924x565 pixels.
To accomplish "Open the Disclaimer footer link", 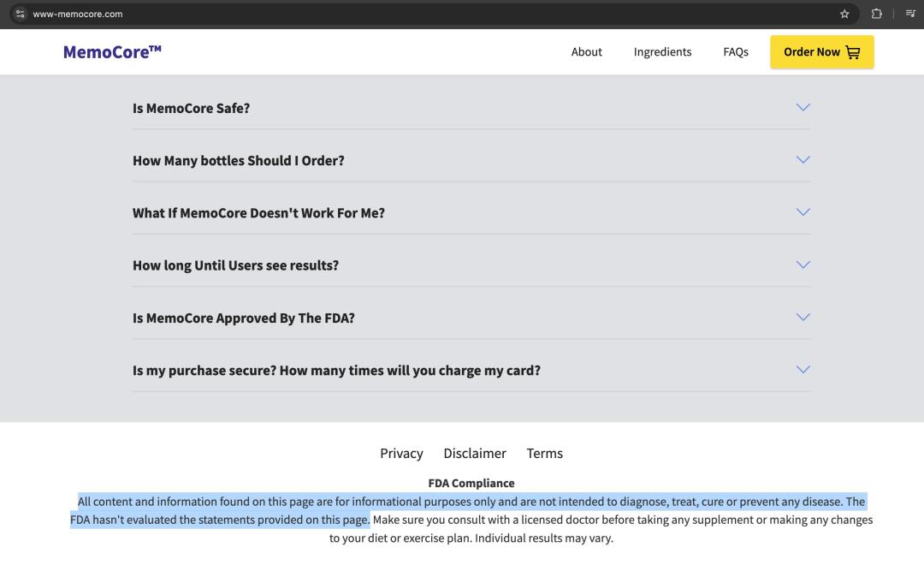I will pyautogui.click(x=475, y=453).
